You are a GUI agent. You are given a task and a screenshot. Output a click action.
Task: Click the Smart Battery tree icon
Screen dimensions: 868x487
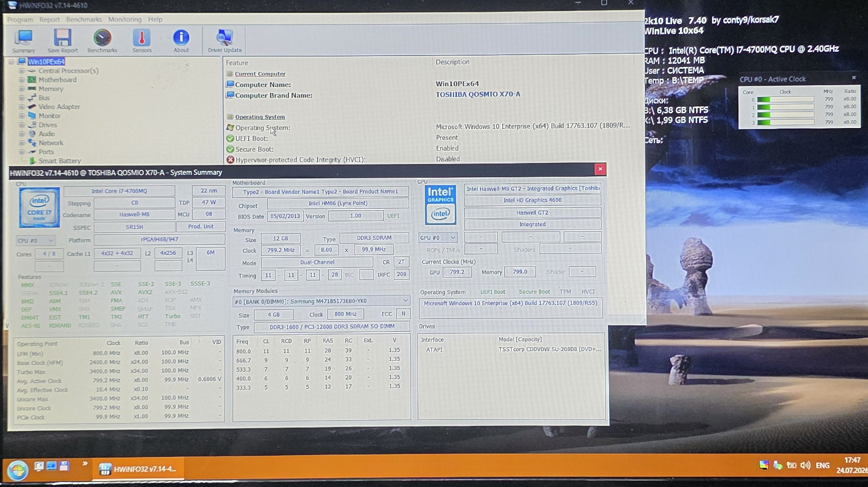click(x=32, y=161)
